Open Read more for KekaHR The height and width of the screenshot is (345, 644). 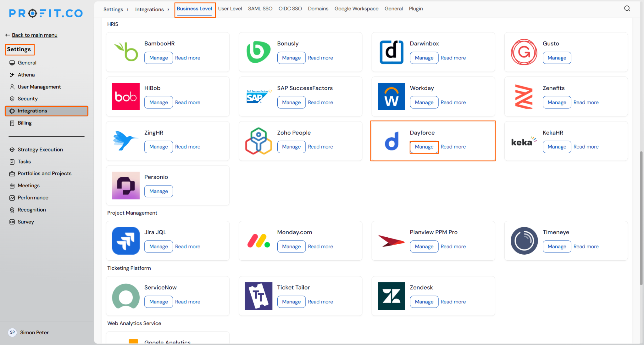coord(586,147)
